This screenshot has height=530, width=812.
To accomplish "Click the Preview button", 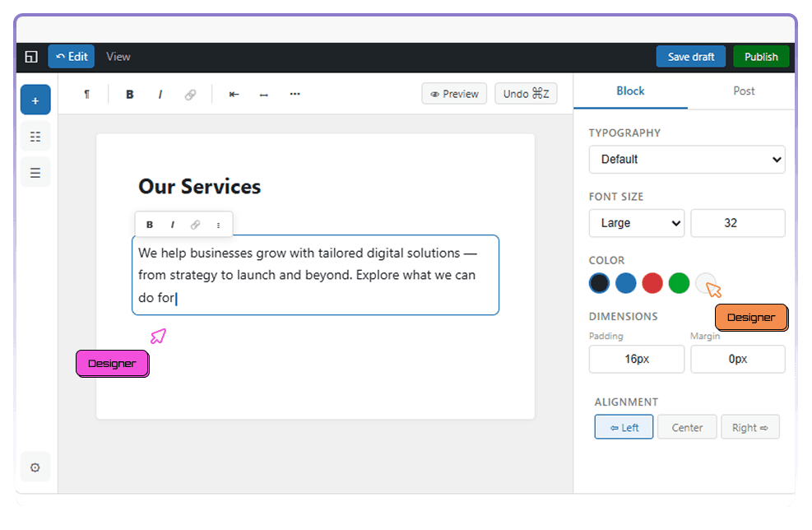I will pos(454,94).
